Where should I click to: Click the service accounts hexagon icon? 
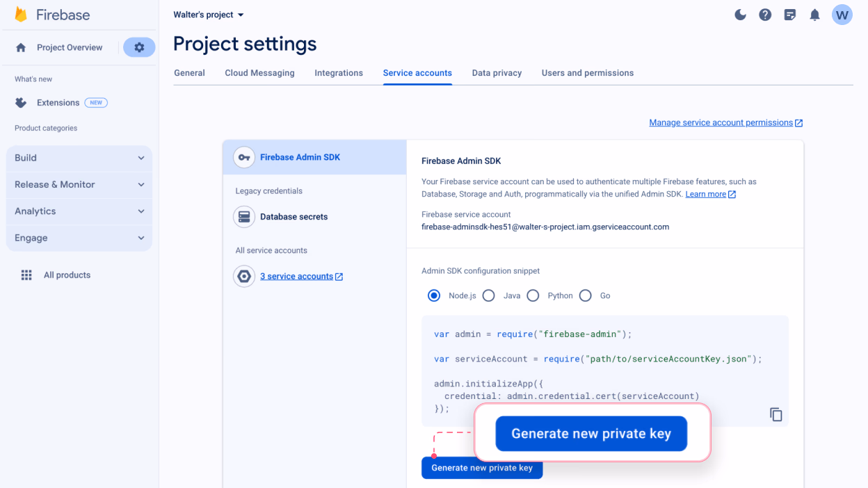tap(244, 276)
